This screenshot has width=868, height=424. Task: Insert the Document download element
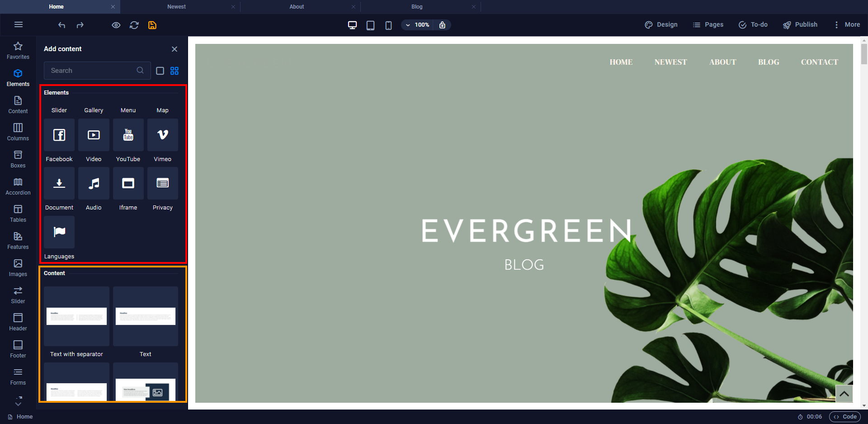tap(59, 183)
